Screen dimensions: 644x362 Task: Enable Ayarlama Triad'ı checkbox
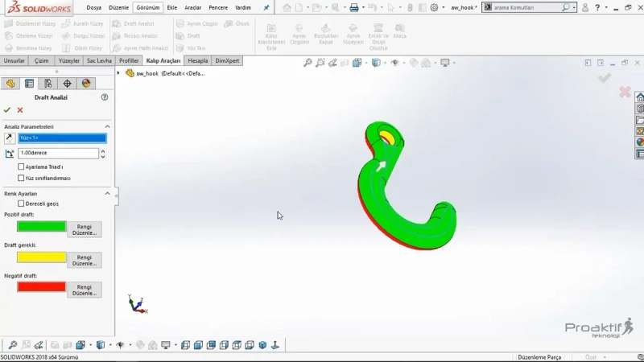[x=21, y=167]
